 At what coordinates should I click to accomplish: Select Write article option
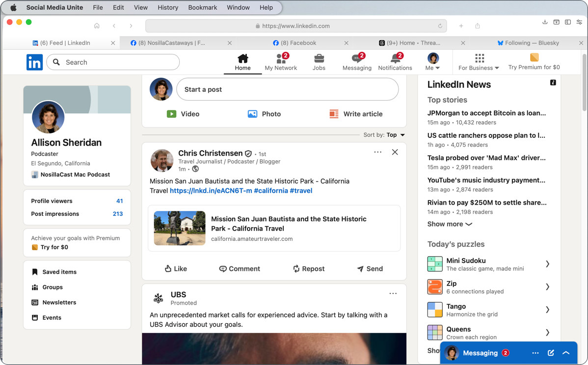[356, 114]
